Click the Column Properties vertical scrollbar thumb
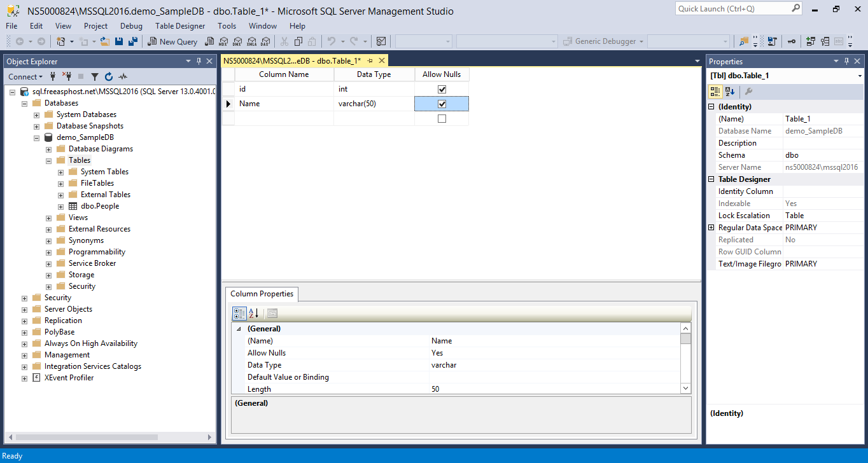Image resolution: width=868 pixels, height=463 pixels. [685, 338]
